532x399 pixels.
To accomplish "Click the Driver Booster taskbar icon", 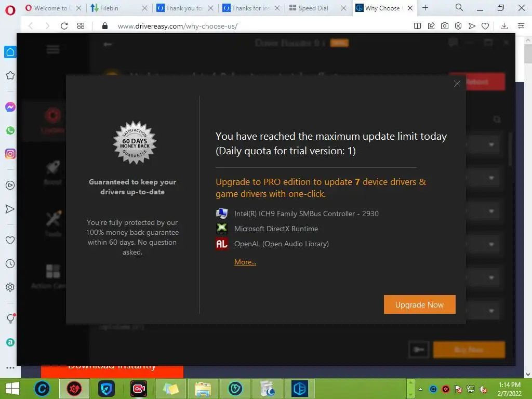I will click(74, 389).
